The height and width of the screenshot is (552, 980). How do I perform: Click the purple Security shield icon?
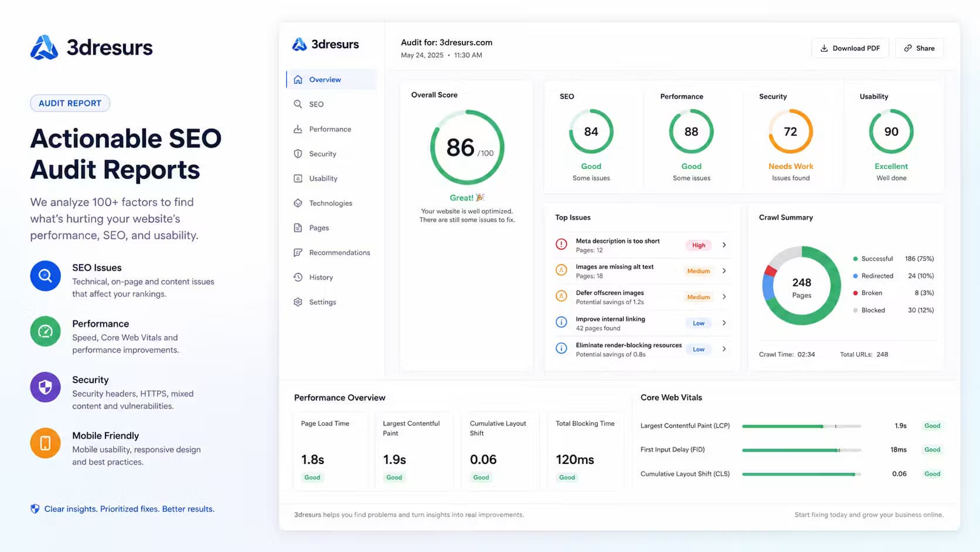coord(45,387)
